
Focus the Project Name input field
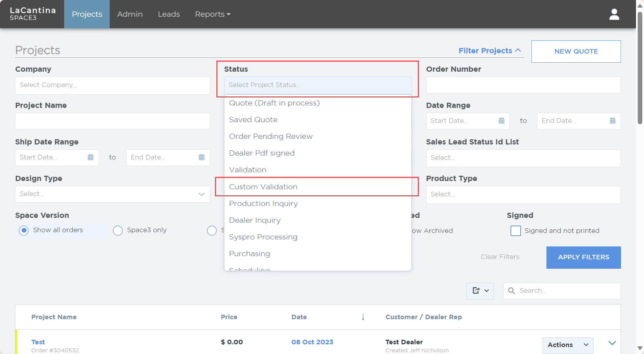113,121
